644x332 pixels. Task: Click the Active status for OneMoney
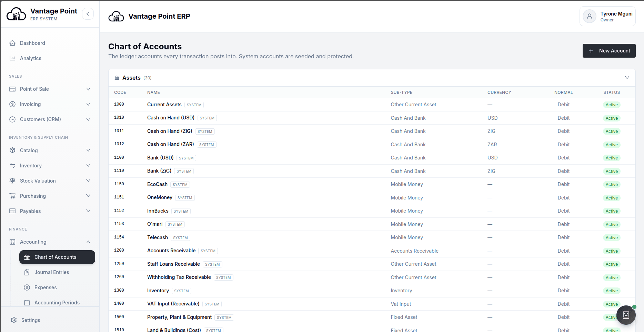(612, 198)
